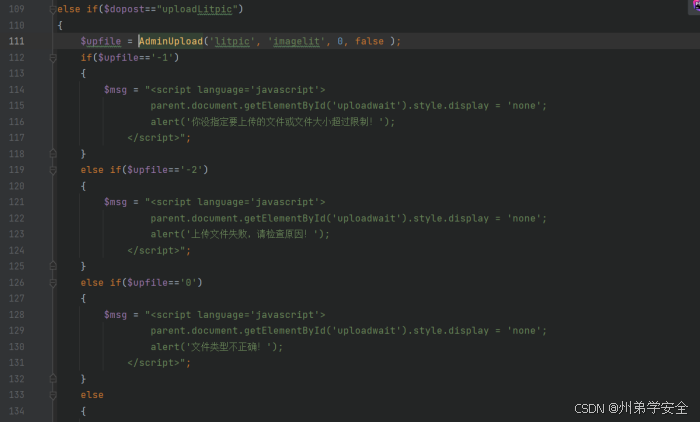
Task: Collapse the fold marker at line 112
Action: tap(53, 58)
